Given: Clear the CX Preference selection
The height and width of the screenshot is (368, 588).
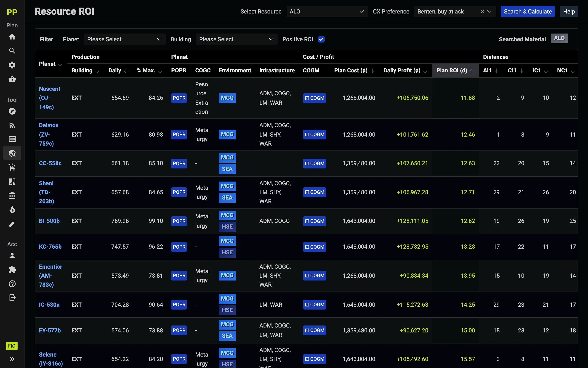Looking at the screenshot, I should pos(483,11).
